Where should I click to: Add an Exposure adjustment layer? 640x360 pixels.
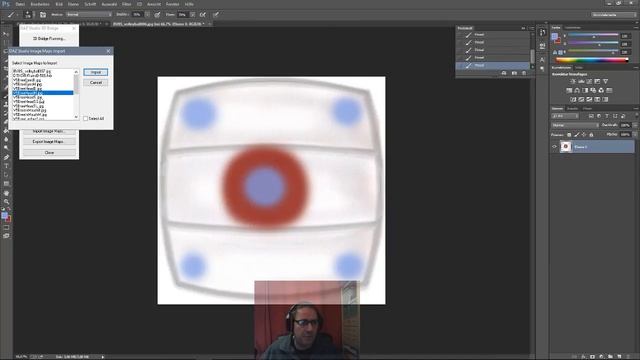(x=597, y=82)
